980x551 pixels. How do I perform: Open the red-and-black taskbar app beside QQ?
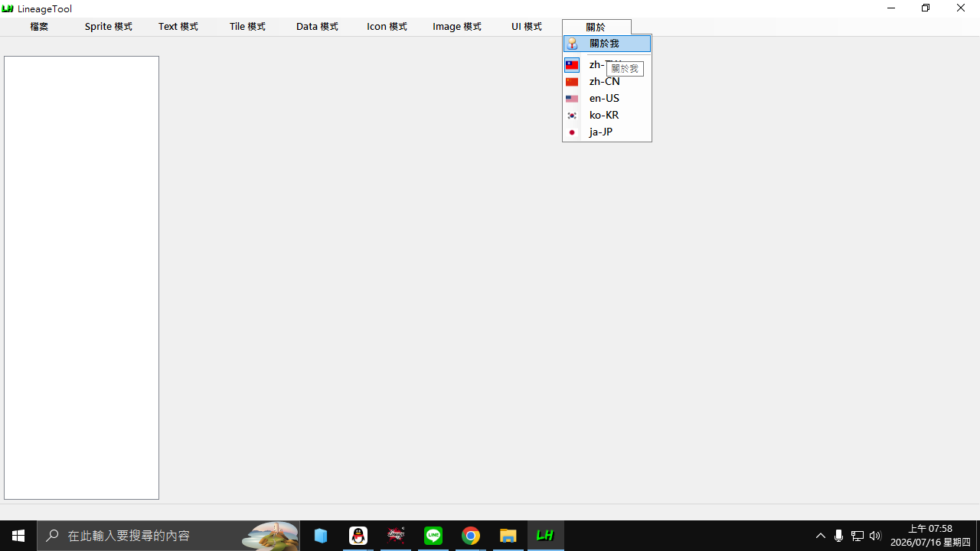[x=396, y=536]
